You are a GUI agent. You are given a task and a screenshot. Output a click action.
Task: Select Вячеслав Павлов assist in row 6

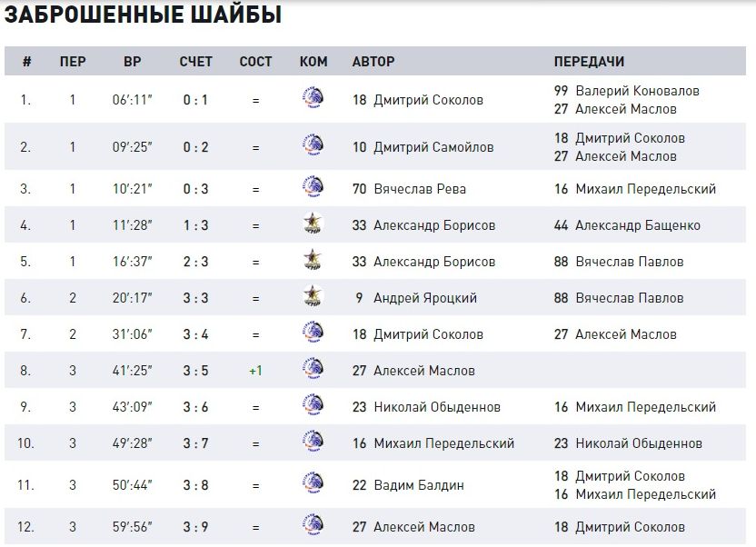(x=629, y=298)
